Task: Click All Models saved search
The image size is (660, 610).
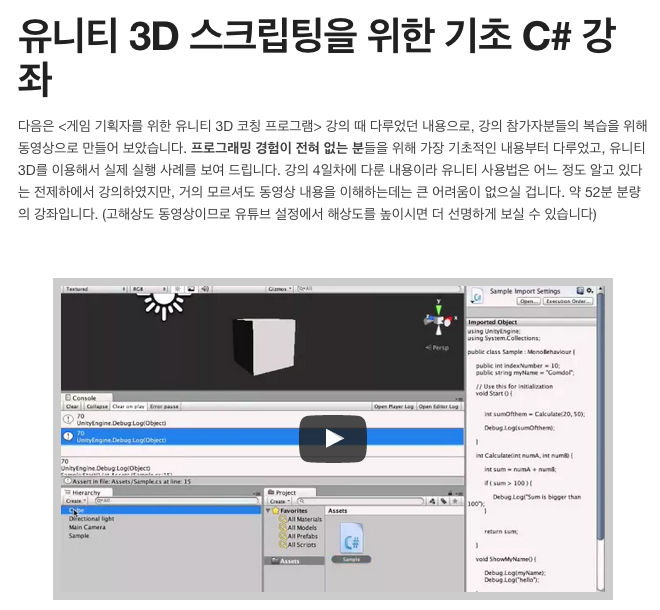Action: click(298, 527)
